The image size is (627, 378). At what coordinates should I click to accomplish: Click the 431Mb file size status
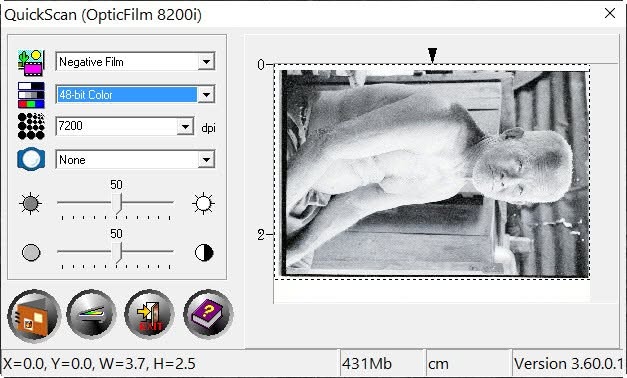pyautogui.click(x=367, y=364)
